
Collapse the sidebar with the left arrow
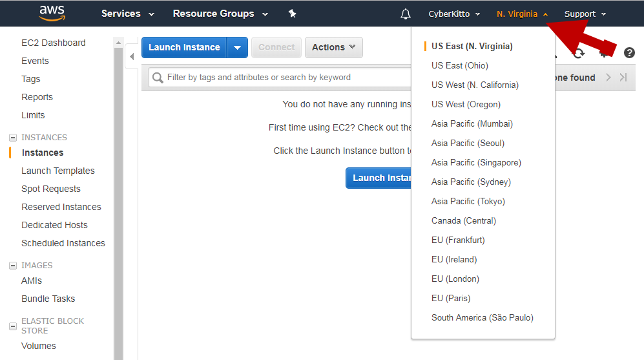tap(132, 57)
